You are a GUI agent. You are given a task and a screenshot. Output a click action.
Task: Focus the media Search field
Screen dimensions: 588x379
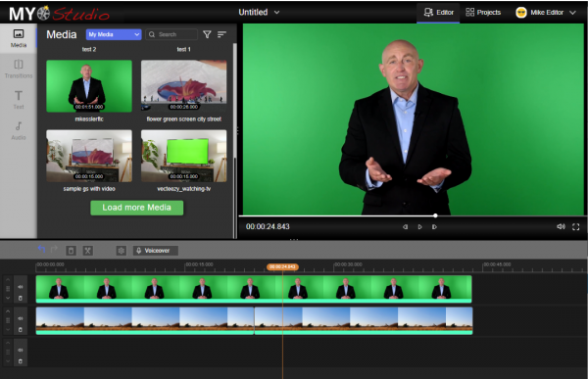click(x=171, y=34)
